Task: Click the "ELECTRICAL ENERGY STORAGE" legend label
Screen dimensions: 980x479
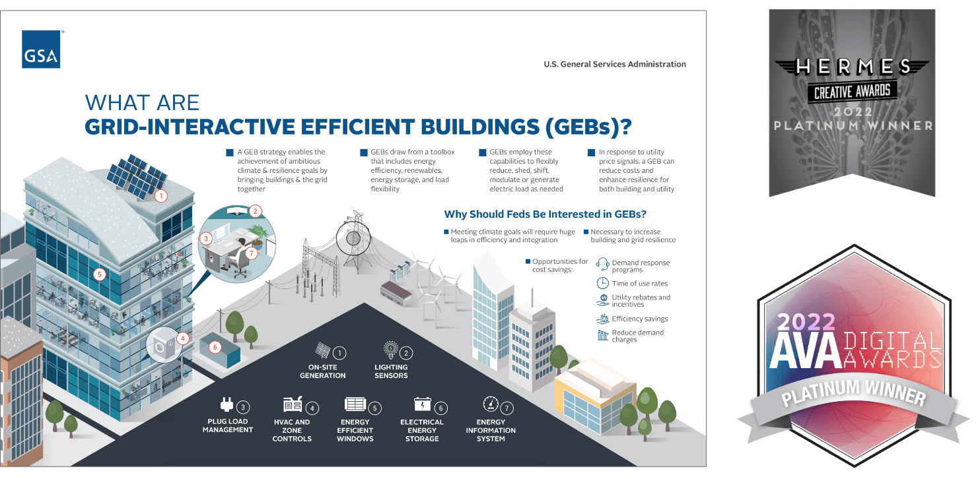Action: (422, 430)
